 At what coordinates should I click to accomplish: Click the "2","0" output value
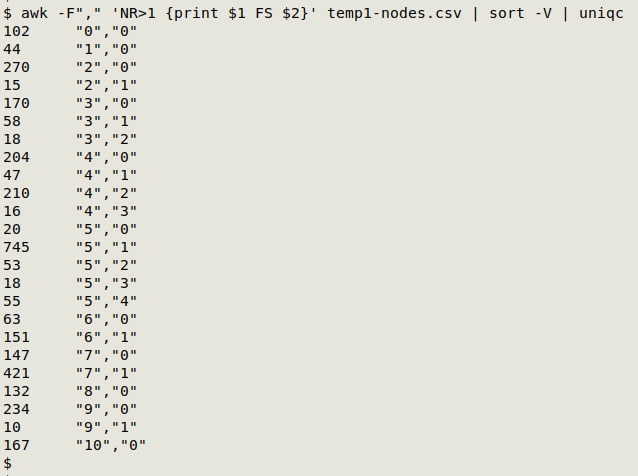(107, 67)
